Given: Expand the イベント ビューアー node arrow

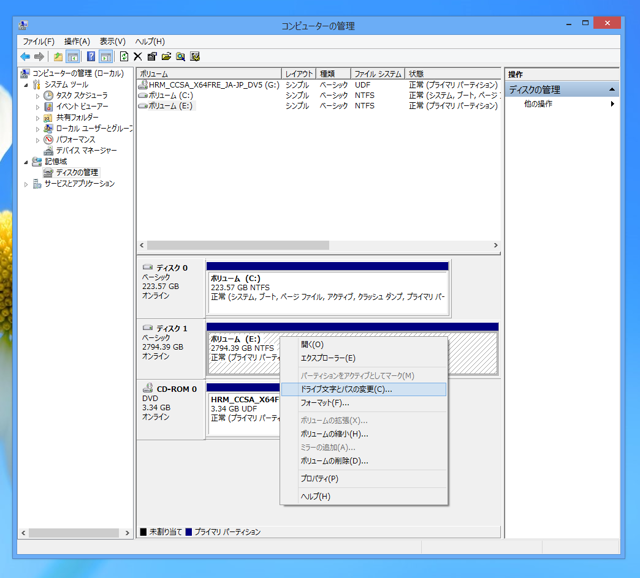Looking at the screenshot, I should pos(38,107).
